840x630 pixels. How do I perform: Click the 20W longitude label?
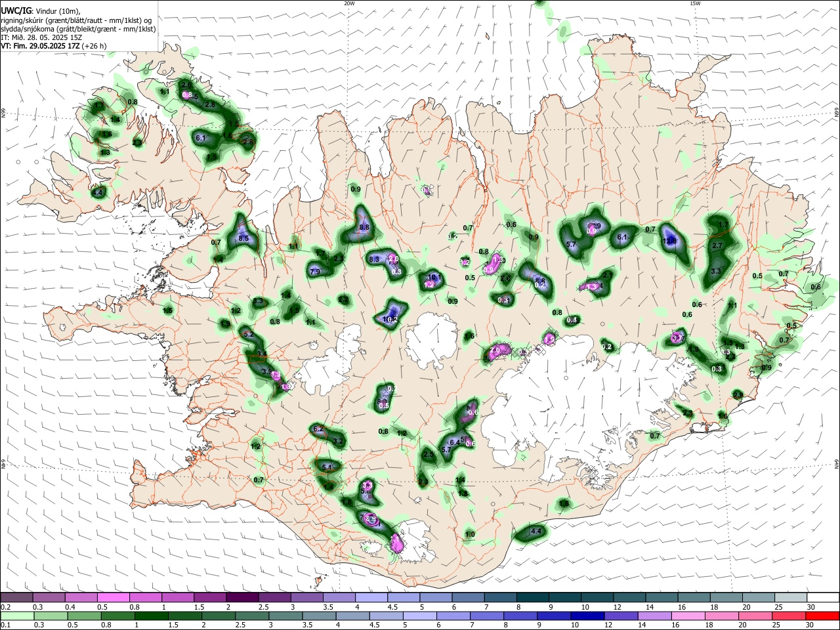click(x=349, y=3)
